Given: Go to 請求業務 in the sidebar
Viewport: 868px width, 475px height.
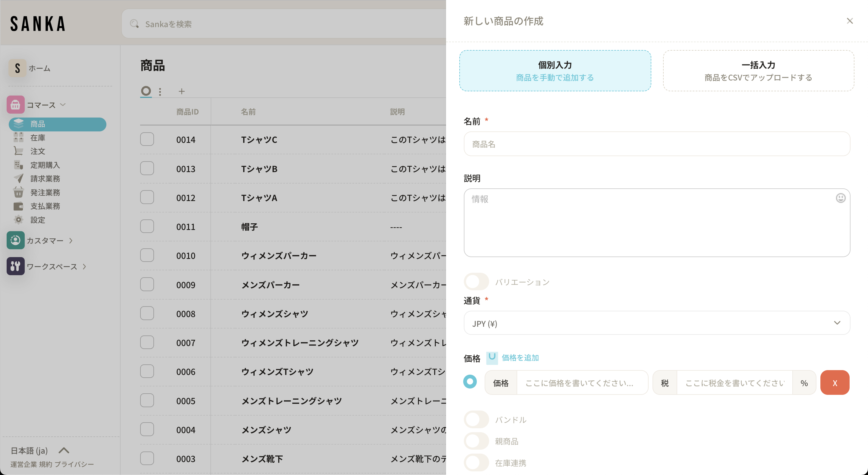Looking at the screenshot, I should point(45,178).
